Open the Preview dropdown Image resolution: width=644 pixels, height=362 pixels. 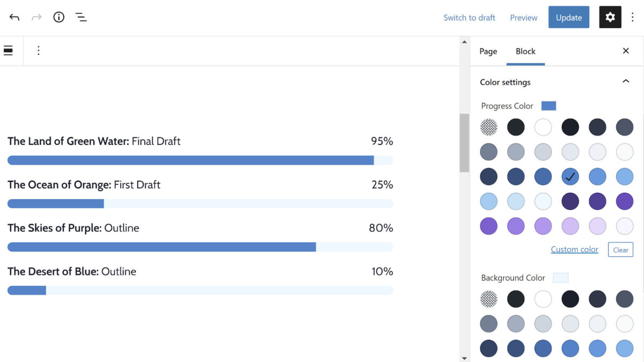(524, 18)
